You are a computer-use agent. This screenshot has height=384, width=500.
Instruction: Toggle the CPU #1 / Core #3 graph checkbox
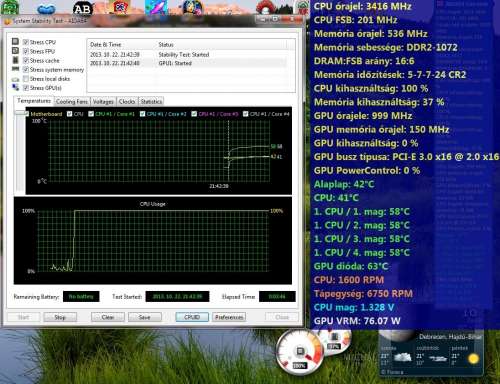coord(194,114)
